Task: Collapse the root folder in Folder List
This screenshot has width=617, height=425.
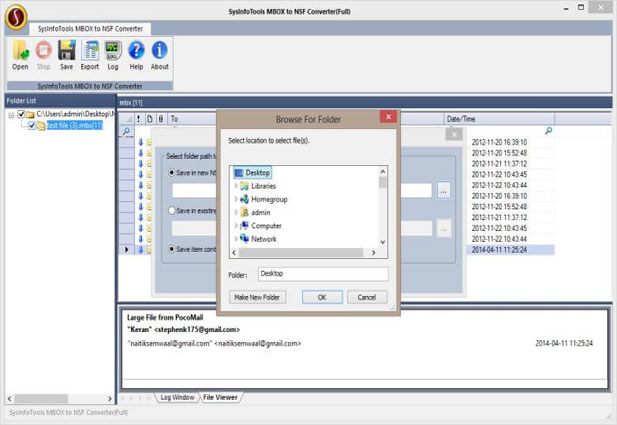Action: (x=11, y=115)
